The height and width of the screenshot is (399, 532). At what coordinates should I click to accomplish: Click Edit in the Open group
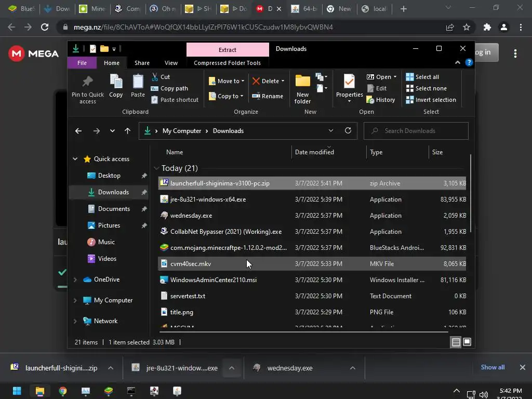click(377, 88)
